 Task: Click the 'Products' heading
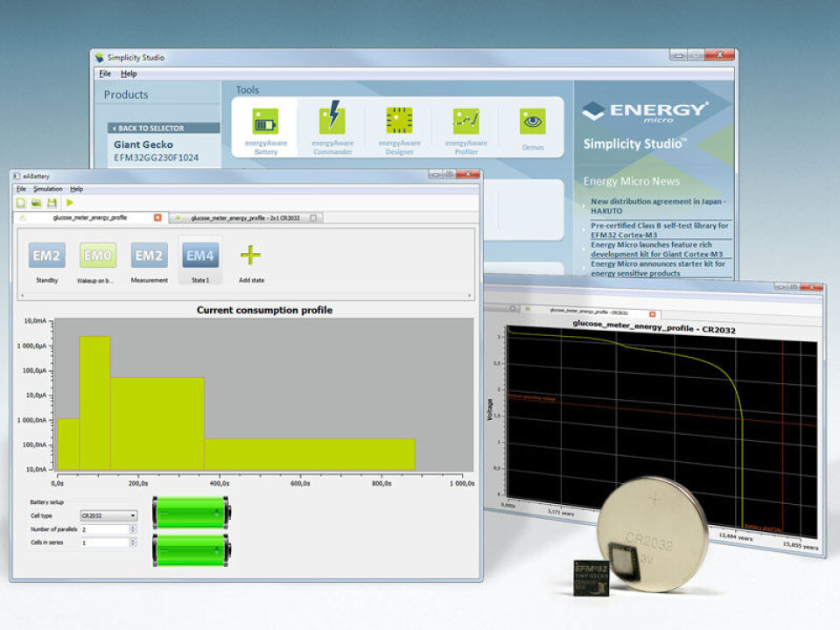pyautogui.click(x=126, y=94)
